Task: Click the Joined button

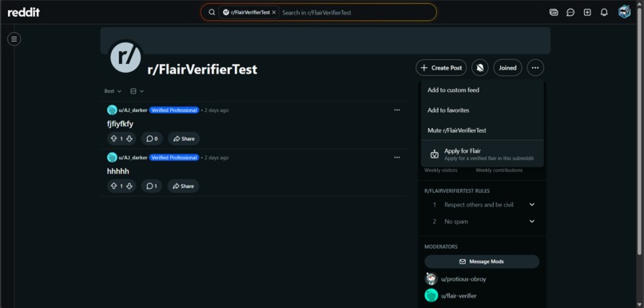Action: click(x=507, y=68)
